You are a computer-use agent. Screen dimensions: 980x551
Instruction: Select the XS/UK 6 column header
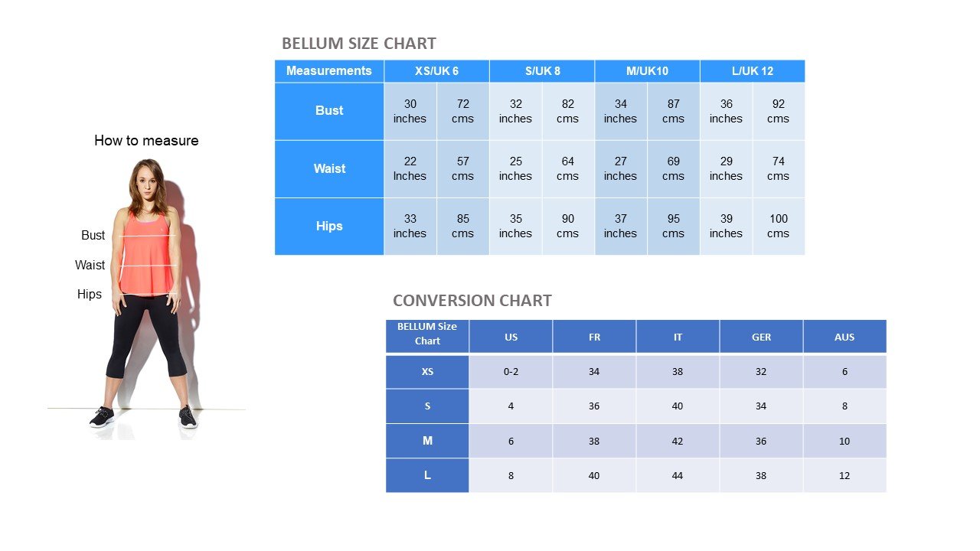[436, 71]
